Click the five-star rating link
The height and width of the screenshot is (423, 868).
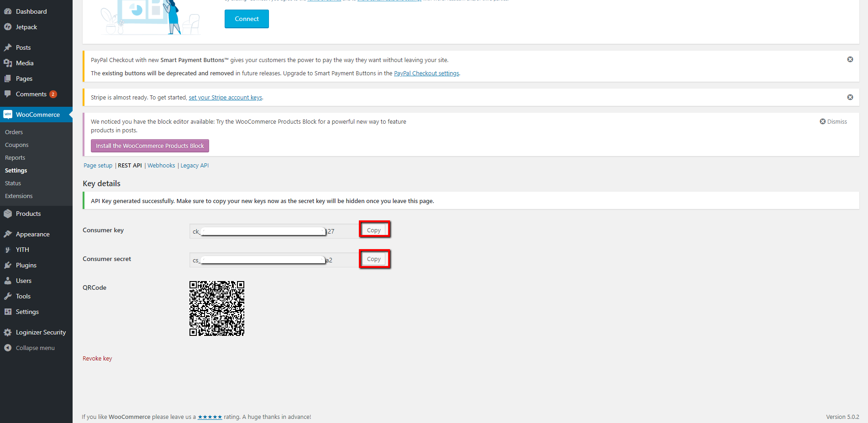coord(210,417)
